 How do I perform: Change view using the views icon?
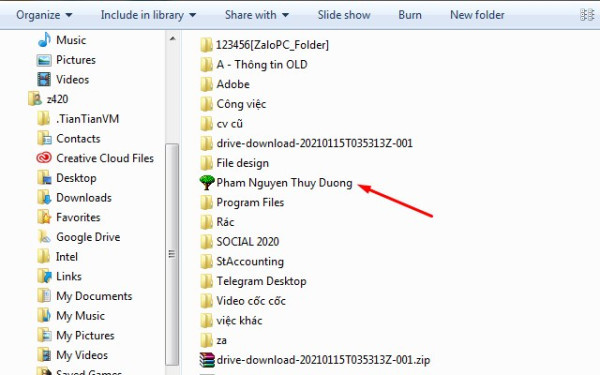(587, 15)
